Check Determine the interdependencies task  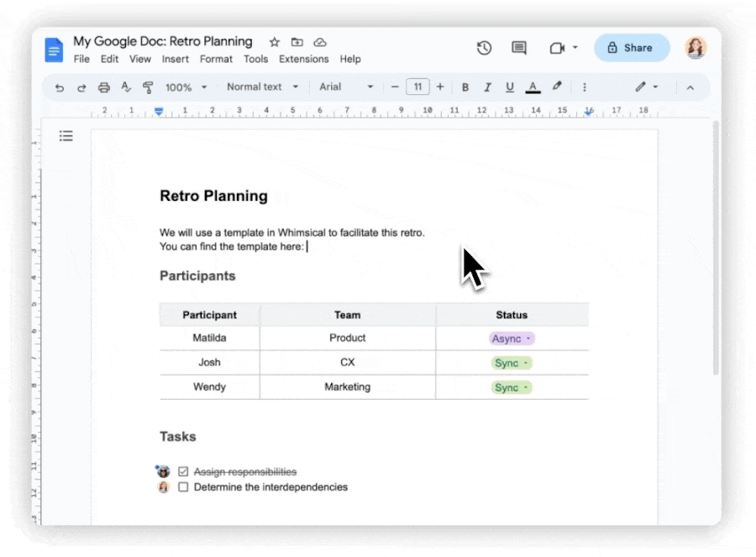point(183,487)
